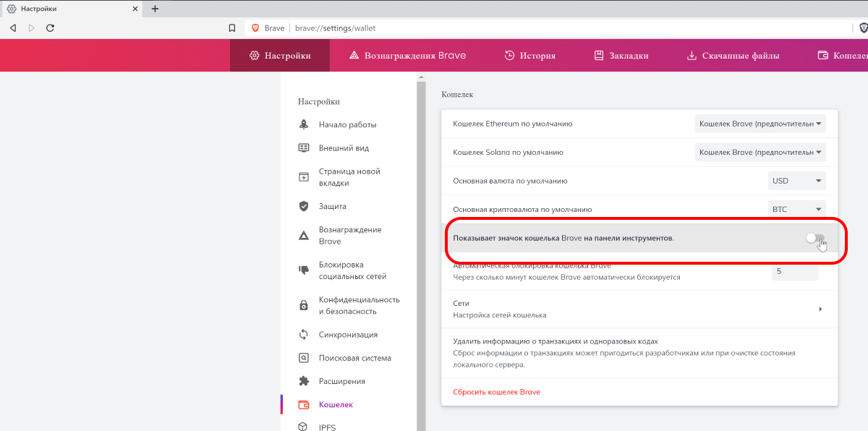Image resolution: width=868 pixels, height=431 pixels.
Task: Open the BTC default cryptocurrency dropdown
Action: tap(796, 209)
